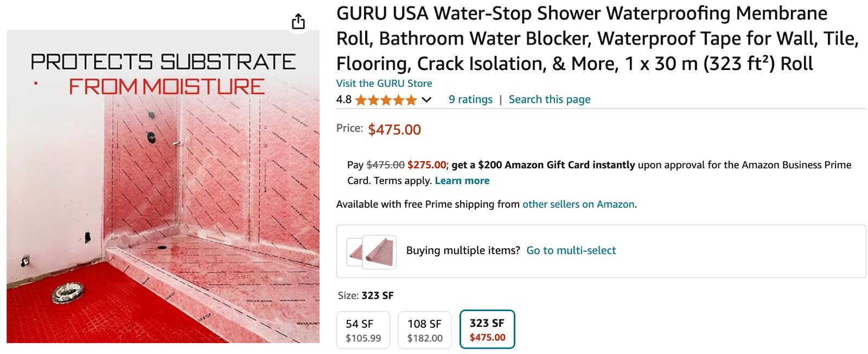Click the Buying multiple items text
Image resolution: width=868 pixels, height=354 pixels.
(x=463, y=250)
